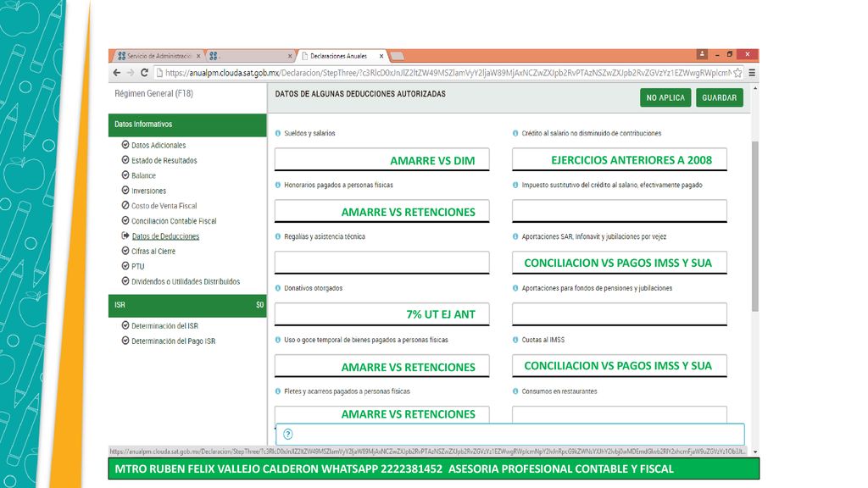Click the info icon beside Honorarios pagados
Image resolution: width=868 pixels, height=488 pixels.
[278, 185]
